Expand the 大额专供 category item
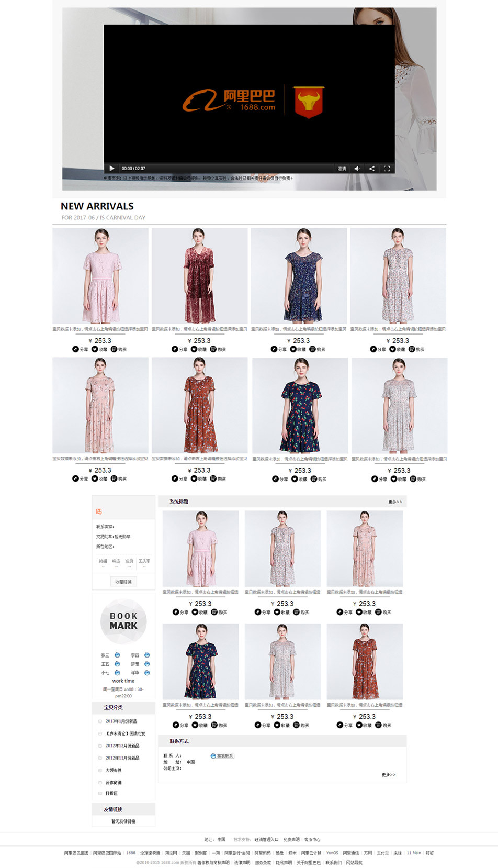Screen dimensions: 498x868 click(113, 771)
